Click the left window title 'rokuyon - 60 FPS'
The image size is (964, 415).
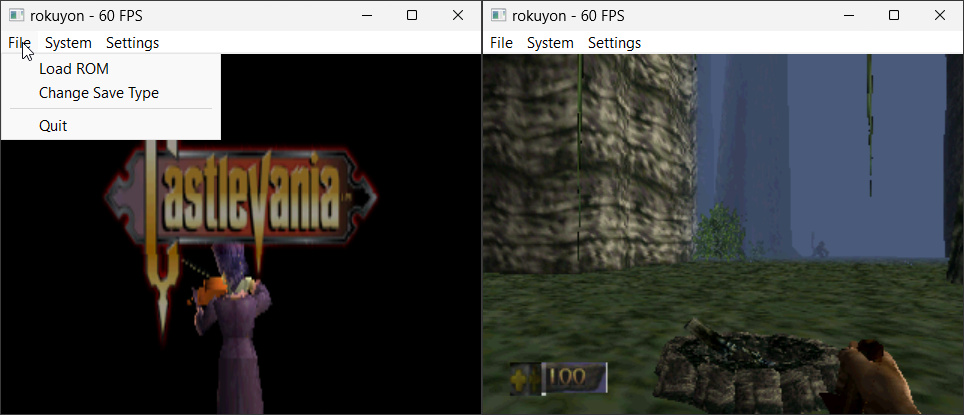coord(86,16)
